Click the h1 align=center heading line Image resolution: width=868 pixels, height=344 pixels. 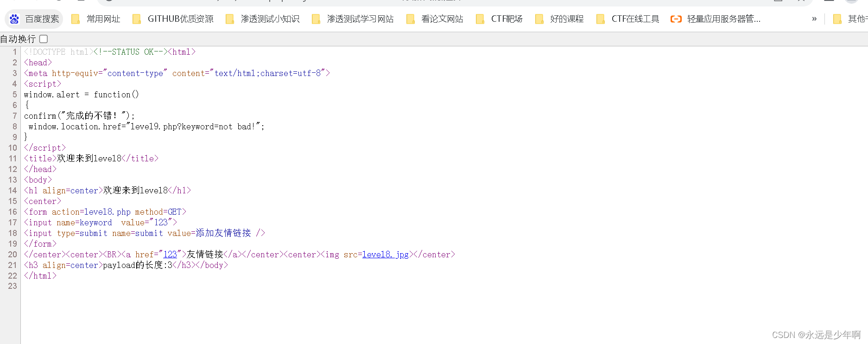coord(108,191)
